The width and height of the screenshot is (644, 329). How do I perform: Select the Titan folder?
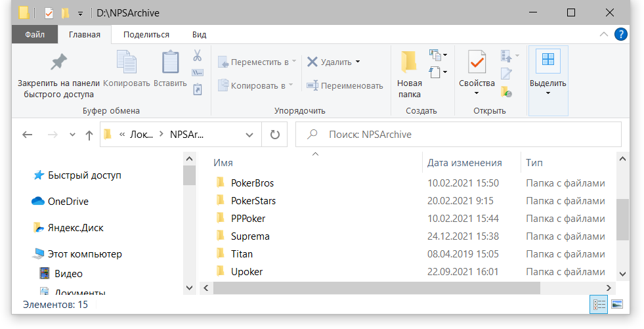click(242, 254)
